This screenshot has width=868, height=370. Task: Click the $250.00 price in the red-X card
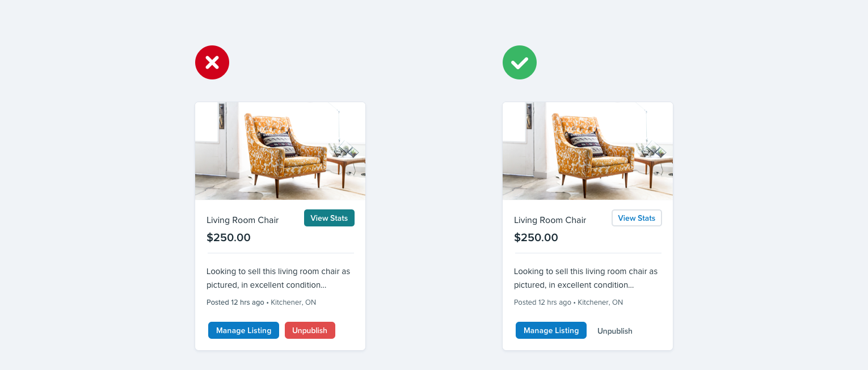click(x=229, y=238)
